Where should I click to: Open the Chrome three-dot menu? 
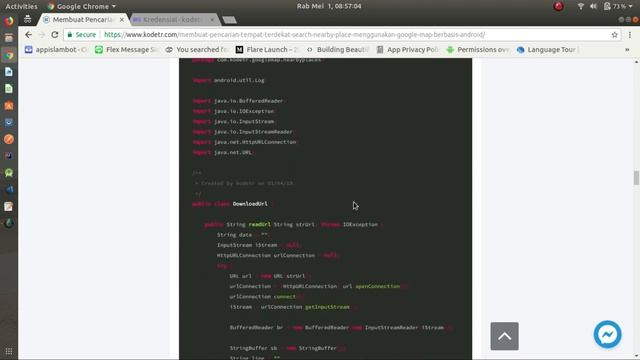[x=630, y=35]
